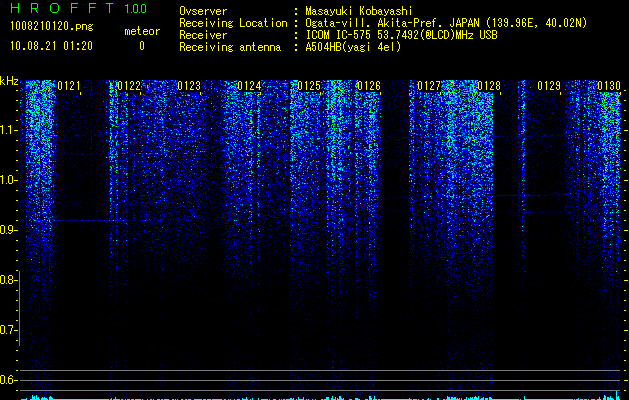Click the 0125 time marker
The image size is (629, 400).
[x=309, y=86]
